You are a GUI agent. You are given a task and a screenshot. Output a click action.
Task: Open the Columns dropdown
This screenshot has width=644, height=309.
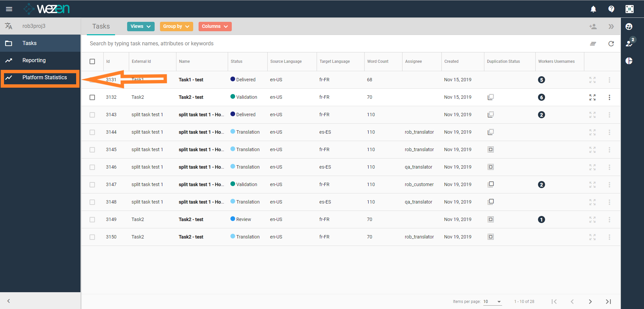[x=215, y=27]
